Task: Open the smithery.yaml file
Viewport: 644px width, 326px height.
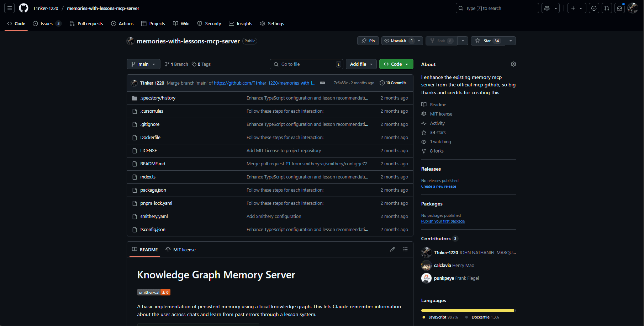Action: [154, 217]
